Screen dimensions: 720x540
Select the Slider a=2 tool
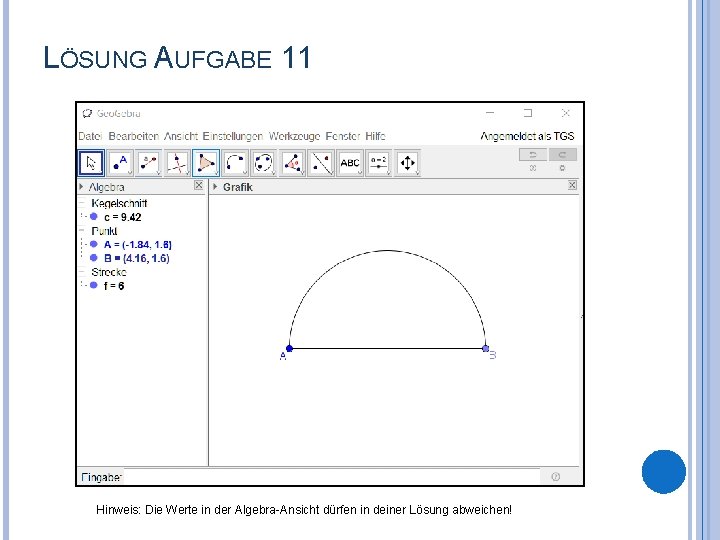[378, 163]
